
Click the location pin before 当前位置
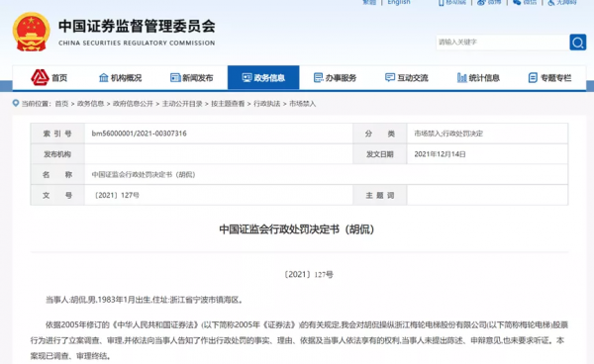[16, 103]
